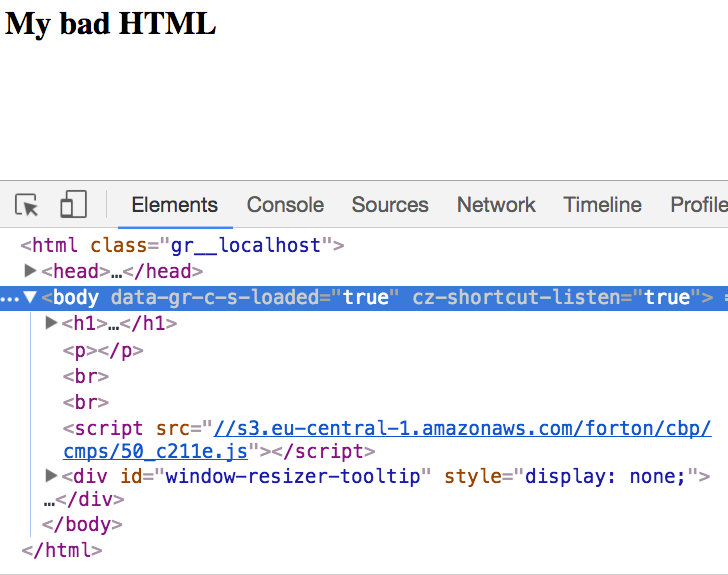Open the s3.eu-central-1.amazonaws.com script link
This screenshot has width=728, height=575.
(x=387, y=439)
